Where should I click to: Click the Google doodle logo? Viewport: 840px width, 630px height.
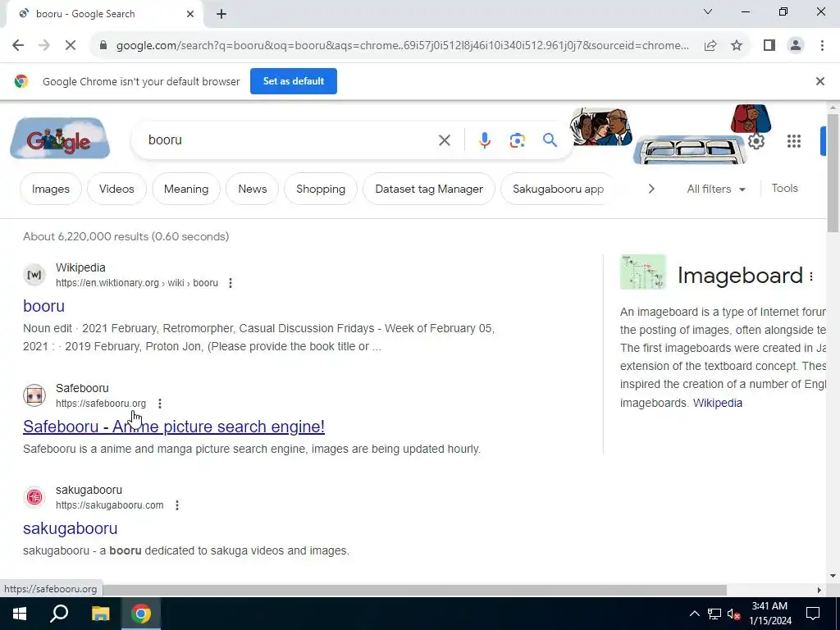point(60,139)
